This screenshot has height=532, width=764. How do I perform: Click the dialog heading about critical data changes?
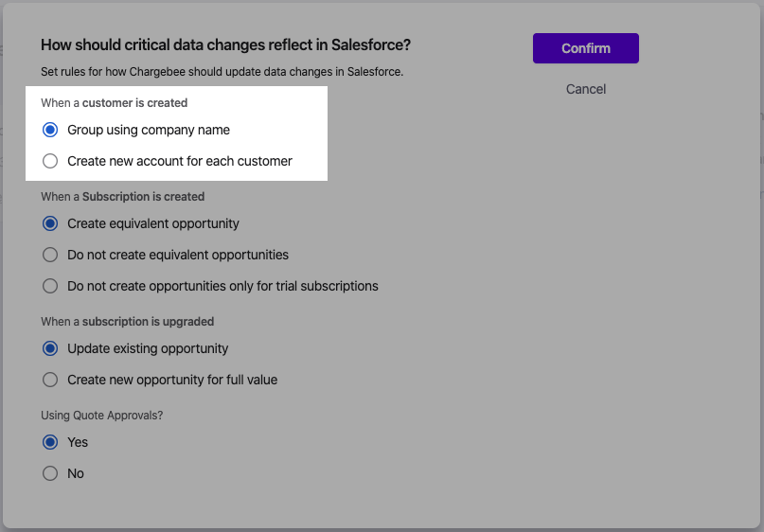(x=225, y=44)
